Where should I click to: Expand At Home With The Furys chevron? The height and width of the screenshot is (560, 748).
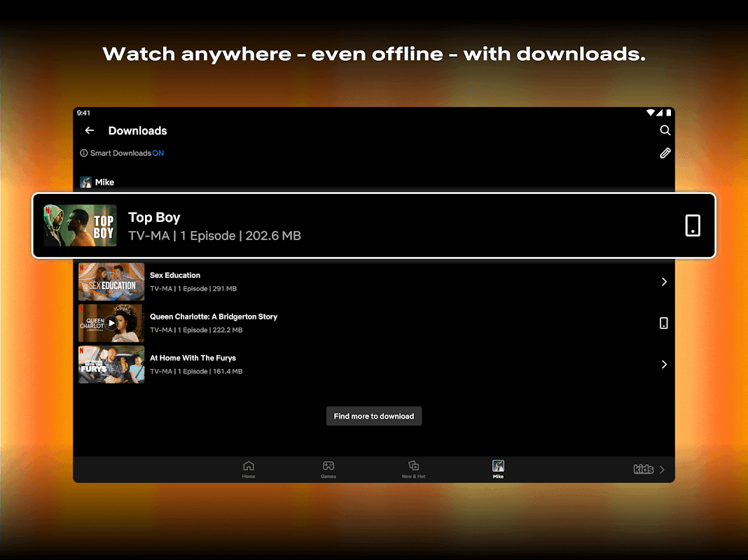[x=663, y=364]
